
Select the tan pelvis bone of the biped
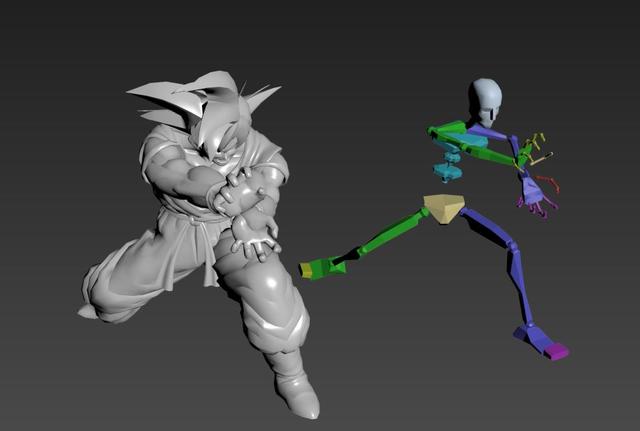click(444, 208)
